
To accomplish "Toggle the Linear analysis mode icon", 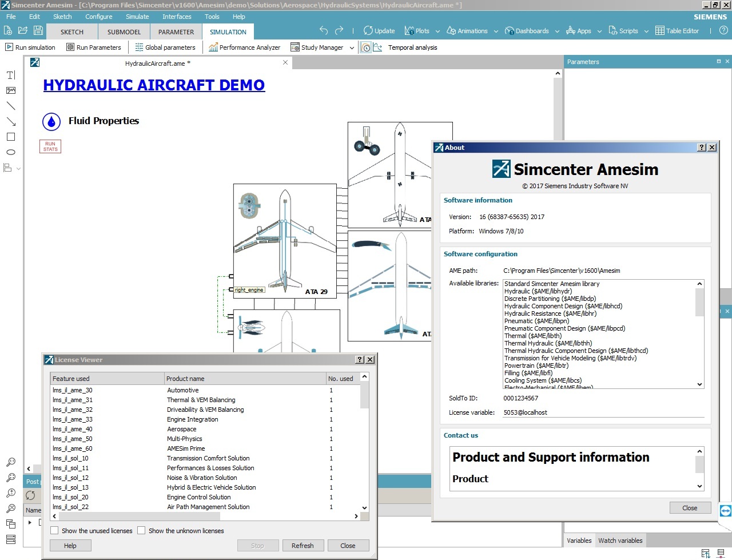I will point(377,47).
